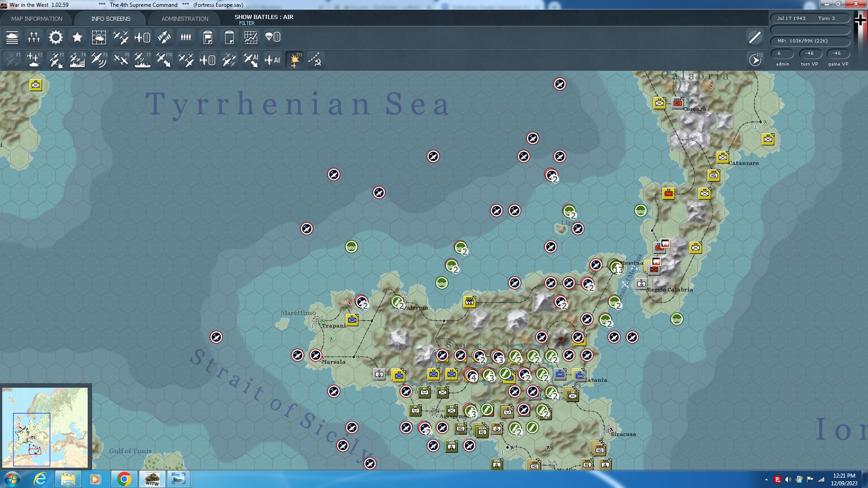This screenshot has width=868, height=488.
Task: Open the FILTER option under SHOW BATTLES
Action: coord(246,23)
